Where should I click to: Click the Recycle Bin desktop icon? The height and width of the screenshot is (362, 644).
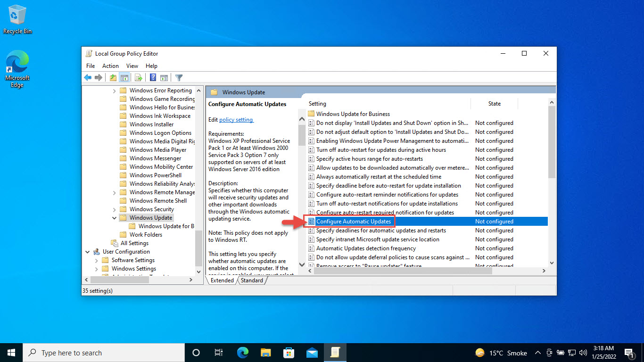(x=17, y=20)
